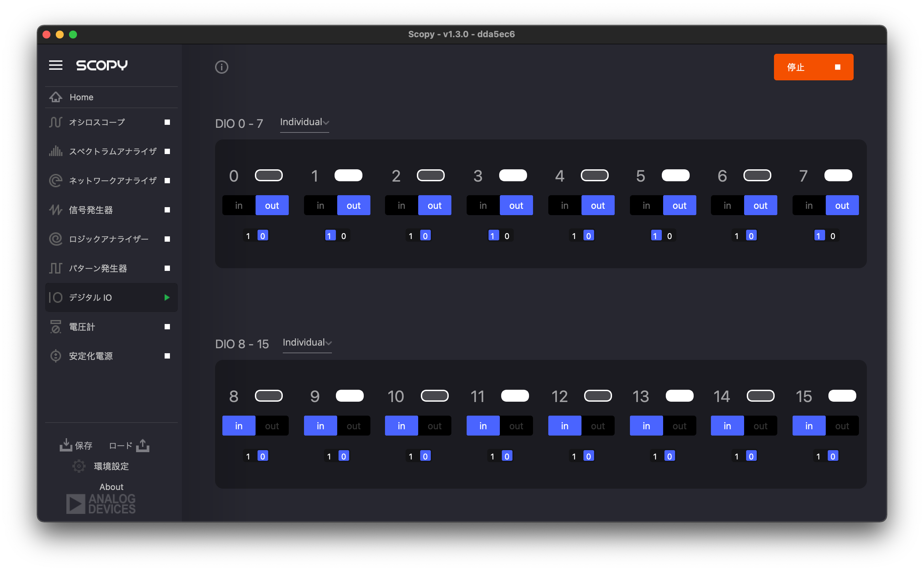Select the デジタル IO sidebar entry
924x571 pixels.
111,297
